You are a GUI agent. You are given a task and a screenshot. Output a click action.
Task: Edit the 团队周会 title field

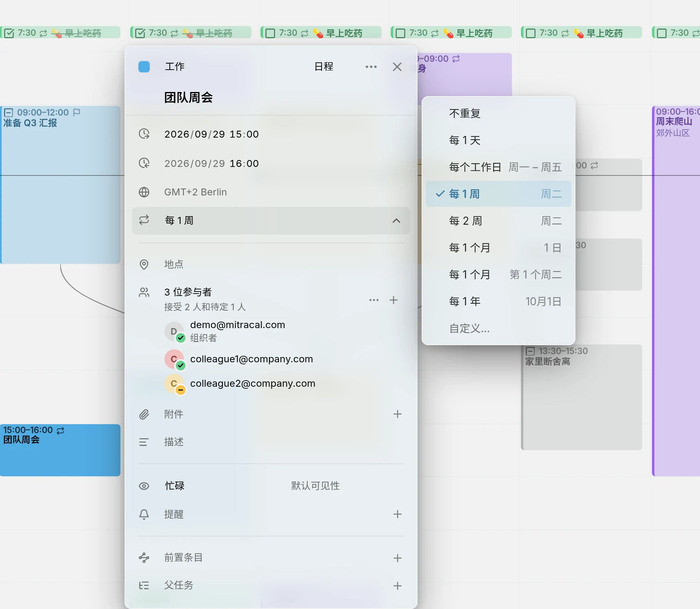point(188,97)
